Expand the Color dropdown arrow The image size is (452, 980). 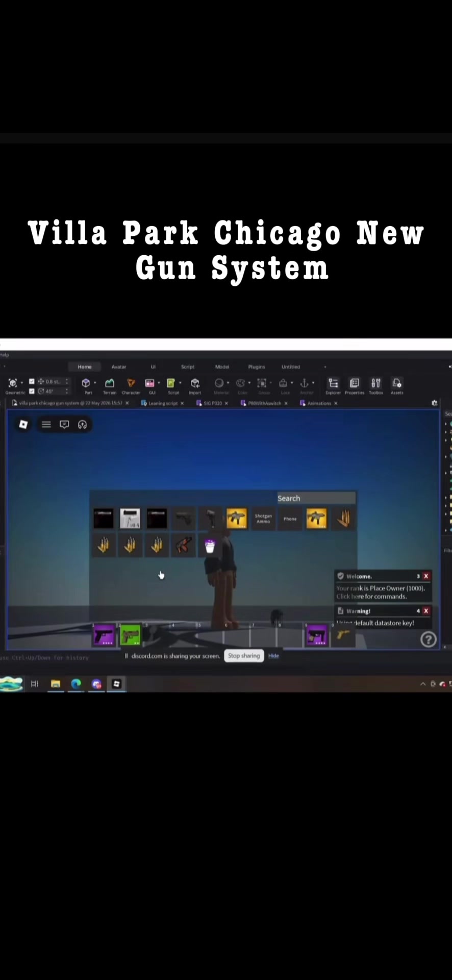click(249, 383)
